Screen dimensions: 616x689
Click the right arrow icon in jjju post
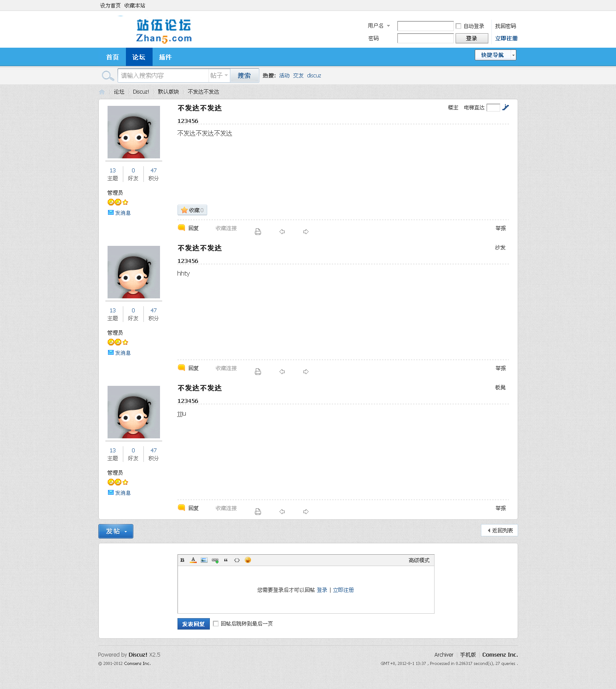click(306, 512)
